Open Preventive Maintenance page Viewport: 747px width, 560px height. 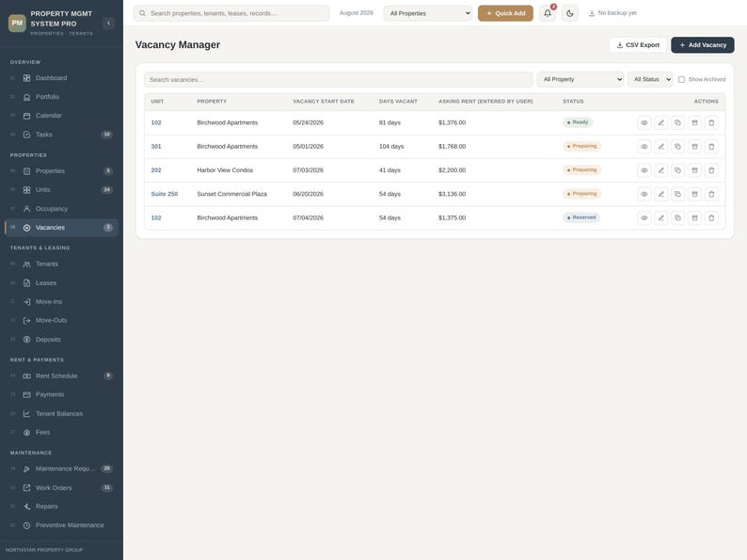click(x=61, y=525)
